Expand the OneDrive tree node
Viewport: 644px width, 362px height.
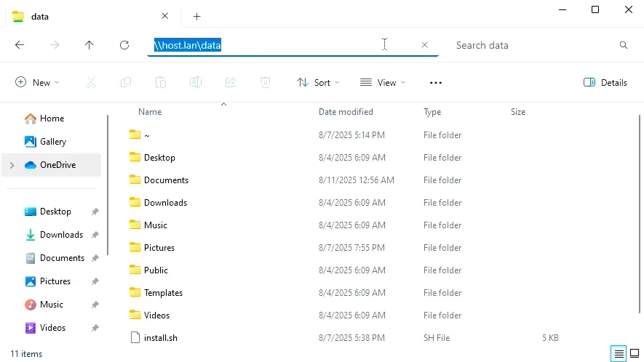(x=12, y=165)
